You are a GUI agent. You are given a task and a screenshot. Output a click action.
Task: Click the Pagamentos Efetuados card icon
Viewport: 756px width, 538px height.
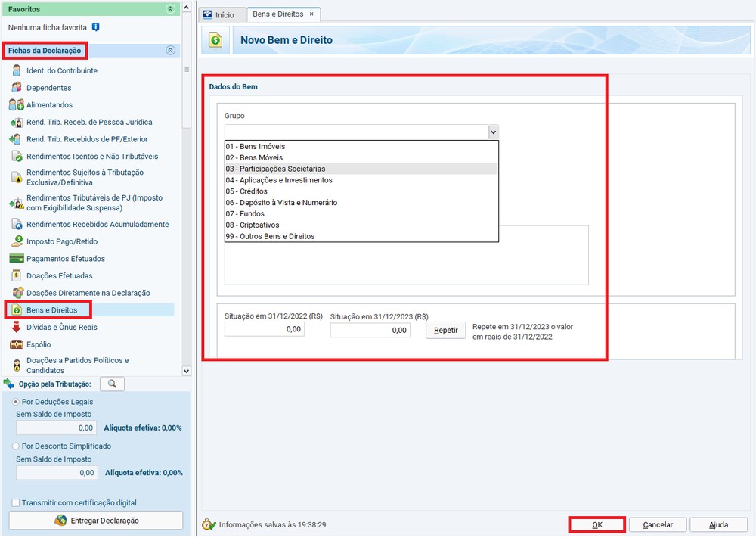pos(16,259)
